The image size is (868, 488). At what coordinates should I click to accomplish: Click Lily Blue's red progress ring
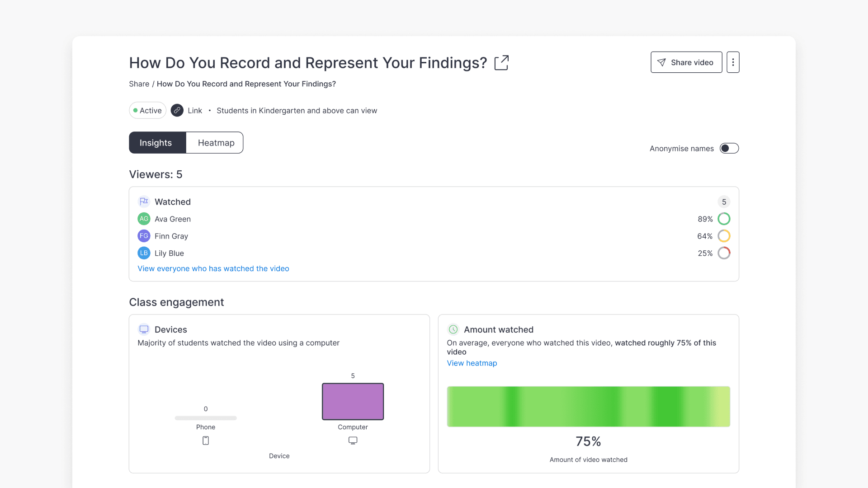click(x=724, y=253)
